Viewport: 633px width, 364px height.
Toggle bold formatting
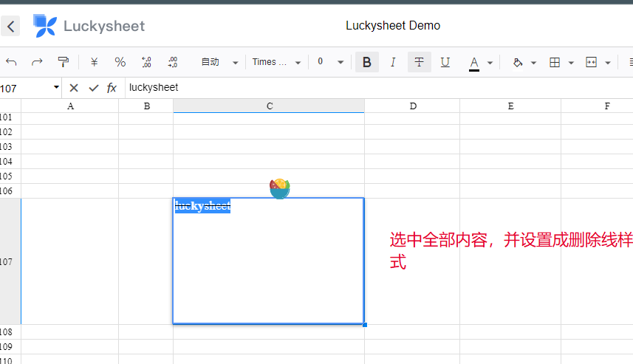coord(367,62)
